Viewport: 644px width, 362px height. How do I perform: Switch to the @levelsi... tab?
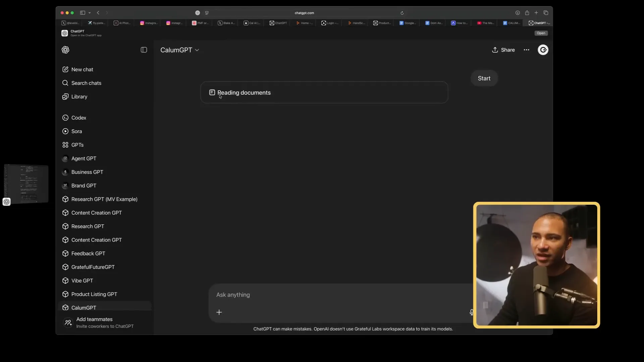pos(71,23)
